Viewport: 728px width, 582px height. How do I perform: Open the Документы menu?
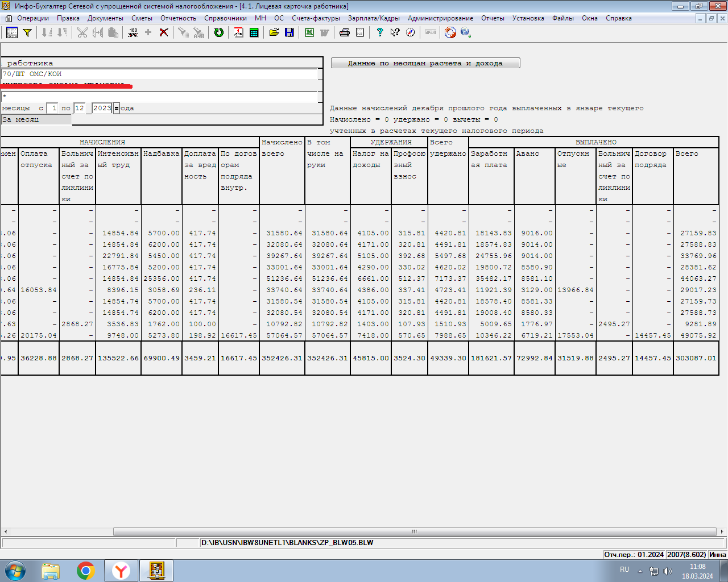point(105,18)
